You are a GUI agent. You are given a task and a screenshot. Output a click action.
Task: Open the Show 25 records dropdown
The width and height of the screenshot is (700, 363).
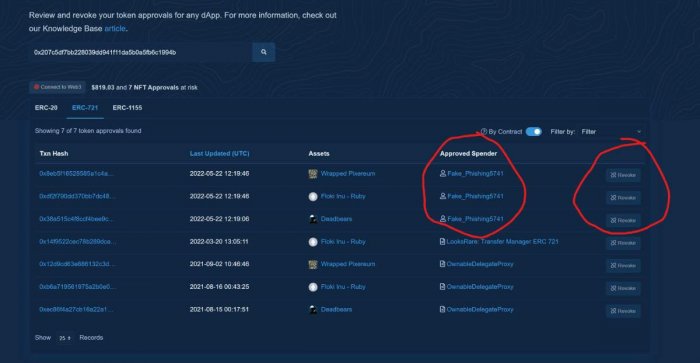point(65,338)
